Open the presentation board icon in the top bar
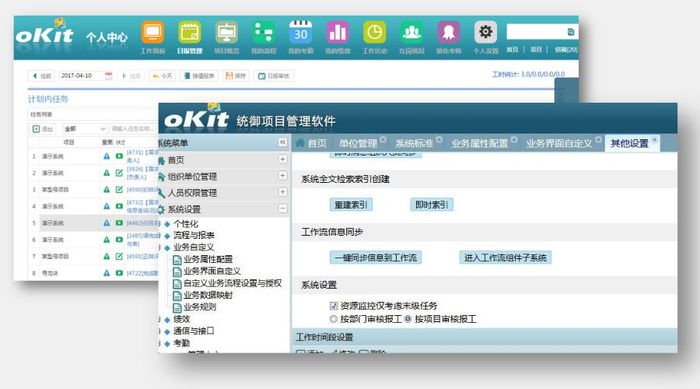This screenshot has width=700, height=389. 227,33
